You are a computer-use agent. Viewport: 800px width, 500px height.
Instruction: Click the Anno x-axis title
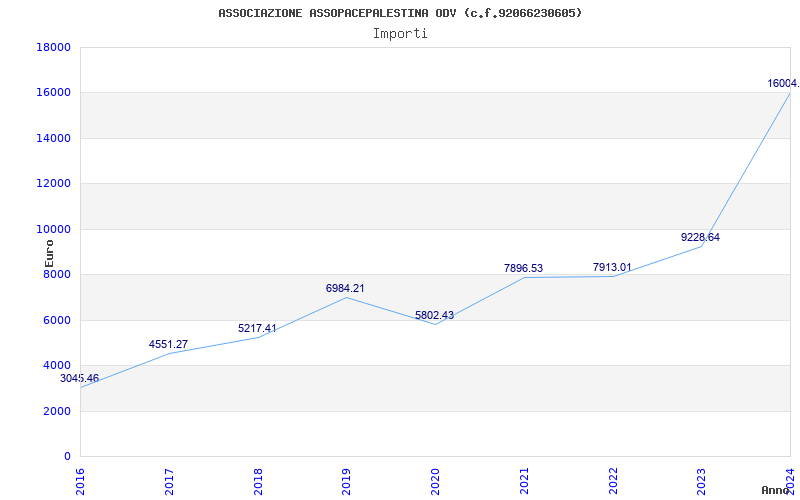tap(776, 490)
